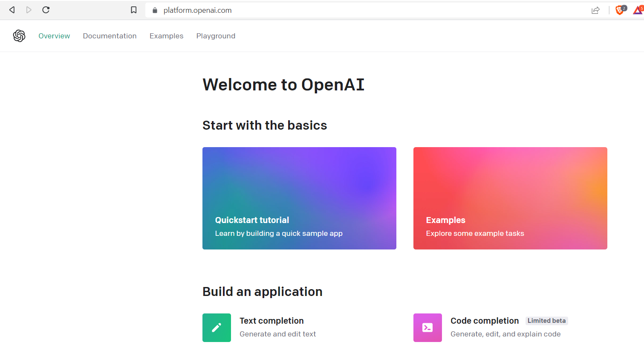
Task: Open the Examples navigation tab
Action: pos(166,36)
